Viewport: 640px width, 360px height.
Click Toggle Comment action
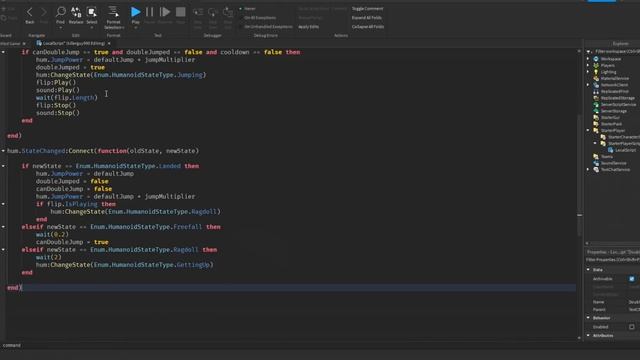coord(367,9)
